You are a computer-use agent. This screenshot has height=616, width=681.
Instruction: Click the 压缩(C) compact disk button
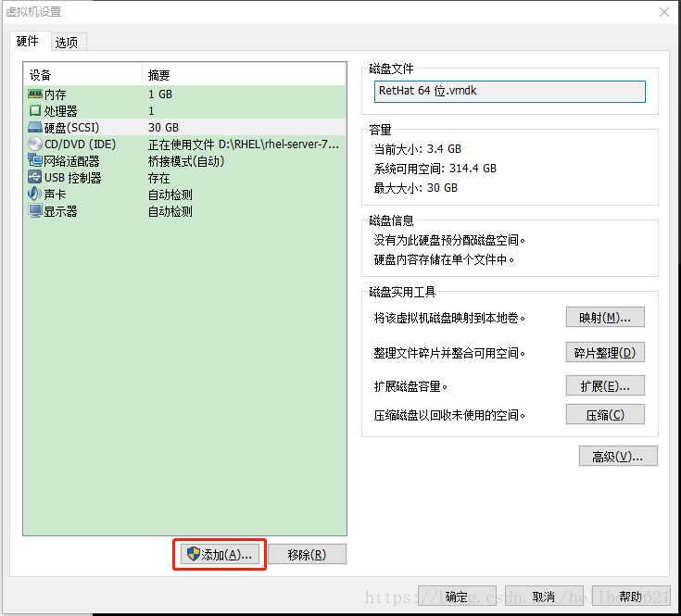[x=605, y=415]
